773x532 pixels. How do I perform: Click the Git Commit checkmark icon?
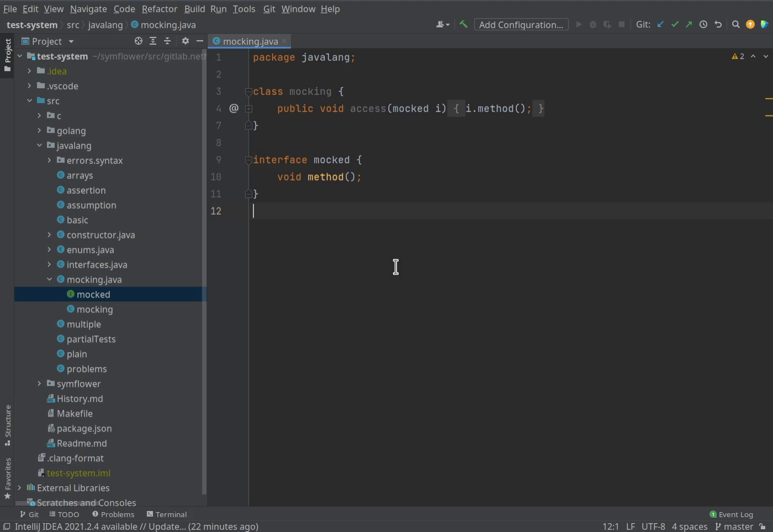point(675,24)
